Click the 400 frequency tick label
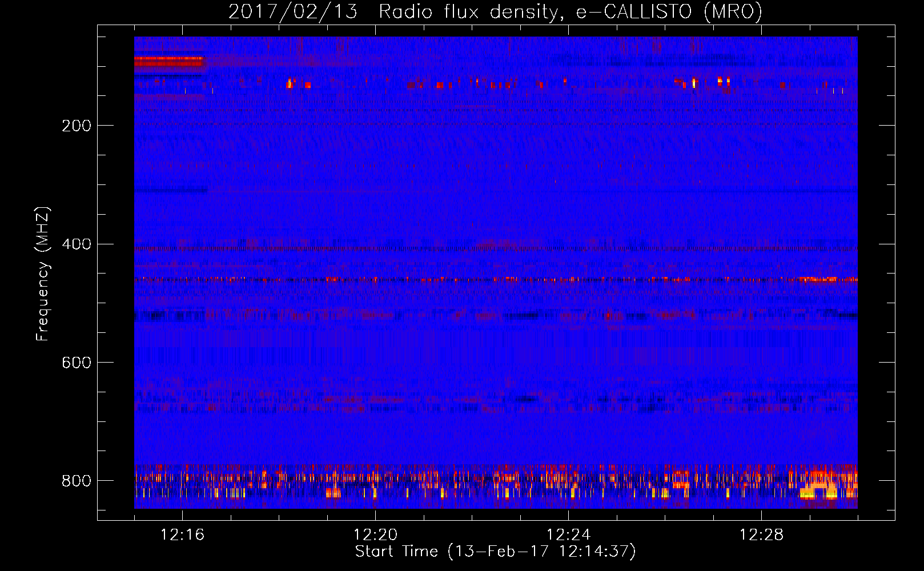Viewport: 924px width, 571px height. tap(77, 244)
